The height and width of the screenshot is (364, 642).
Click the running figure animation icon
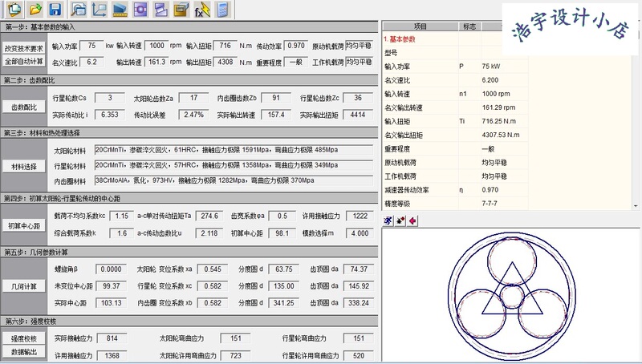pyautogui.click(x=388, y=220)
